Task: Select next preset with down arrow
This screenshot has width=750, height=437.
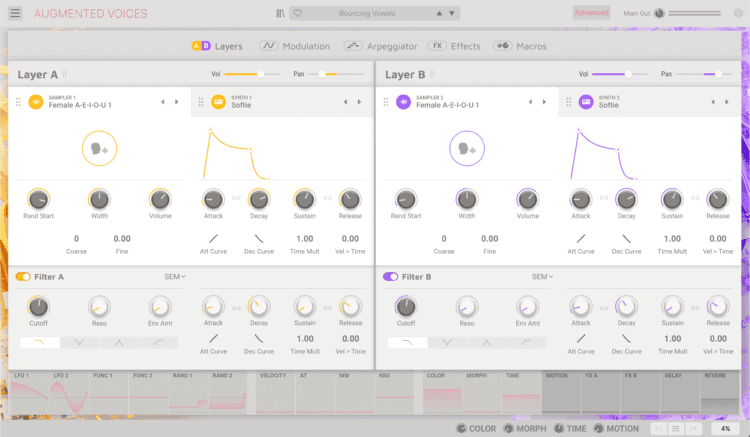Action: click(x=452, y=13)
